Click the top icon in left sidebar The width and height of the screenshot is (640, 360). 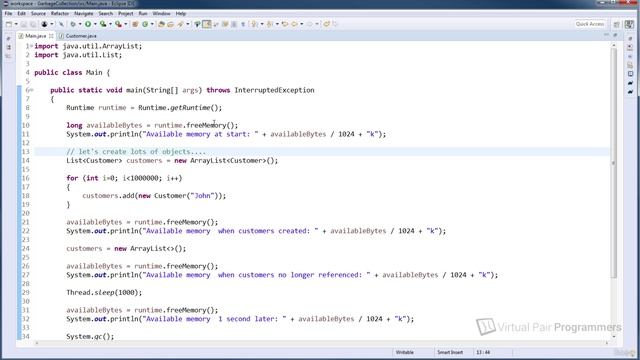(x=9, y=38)
